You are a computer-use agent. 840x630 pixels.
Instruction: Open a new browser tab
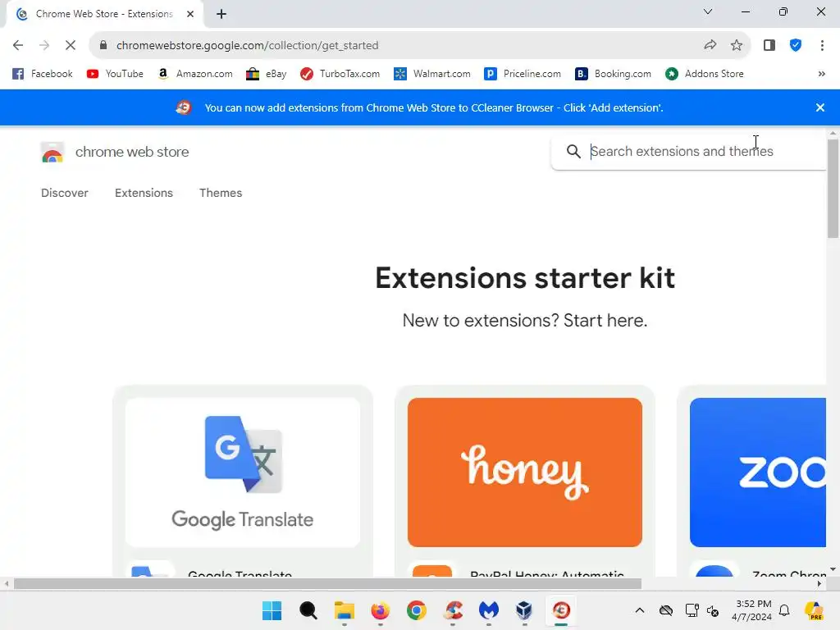[x=221, y=14]
